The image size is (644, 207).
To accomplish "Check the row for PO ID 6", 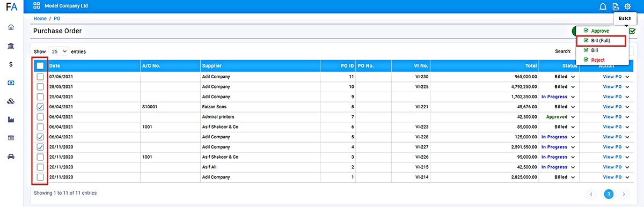I will pos(40,127).
